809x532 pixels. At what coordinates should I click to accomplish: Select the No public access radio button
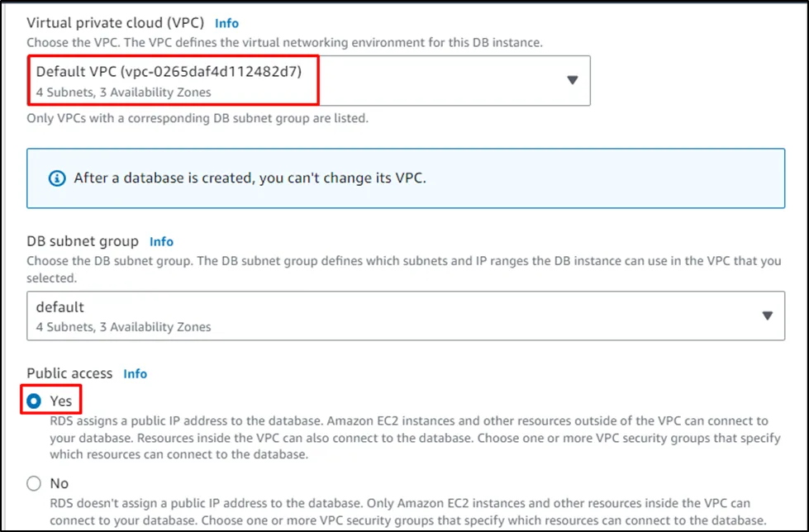[34, 483]
